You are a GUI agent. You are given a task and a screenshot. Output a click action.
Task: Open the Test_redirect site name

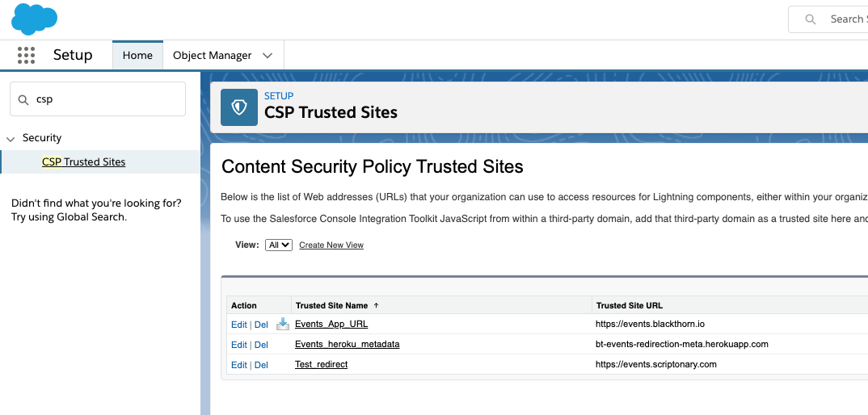(x=321, y=363)
